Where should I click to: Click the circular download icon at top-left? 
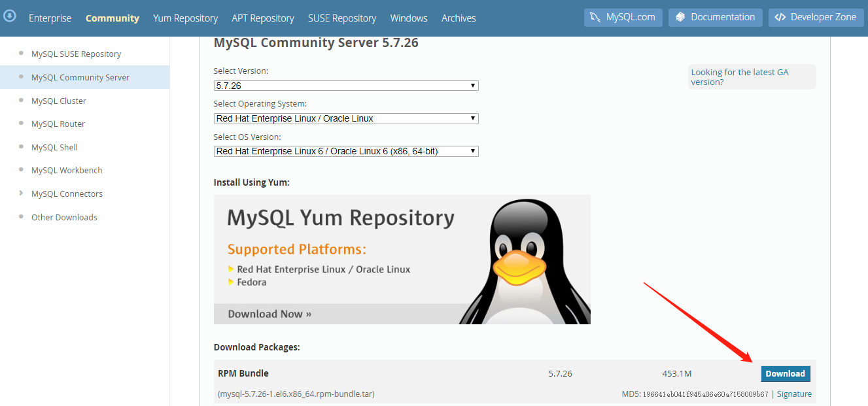pyautogui.click(x=10, y=15)
